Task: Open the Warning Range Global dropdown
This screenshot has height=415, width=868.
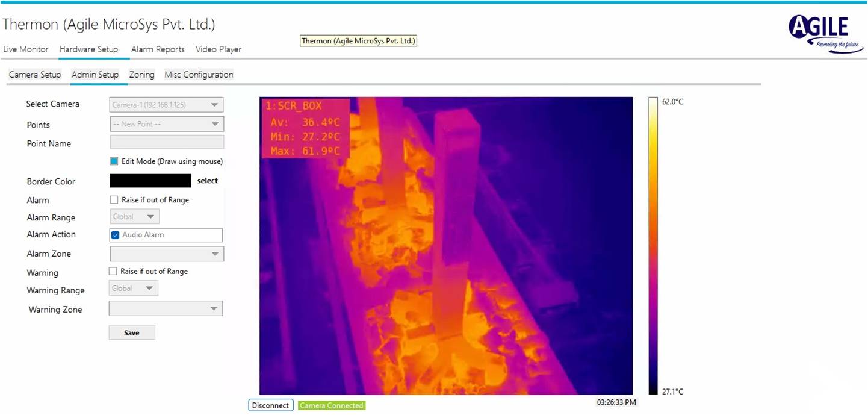Action: pyautogui.click(x=134, y=288)
